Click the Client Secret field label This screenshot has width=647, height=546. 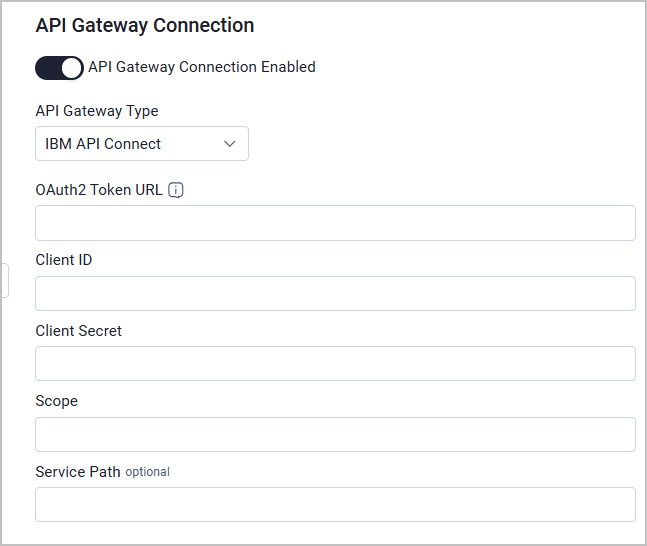click(78, 331)
